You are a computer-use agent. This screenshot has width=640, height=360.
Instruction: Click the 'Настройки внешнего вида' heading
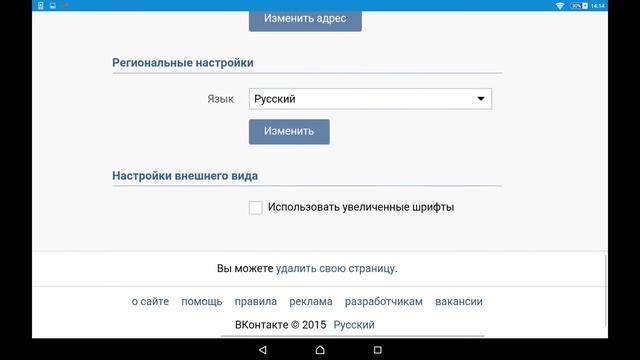point(185,176)
